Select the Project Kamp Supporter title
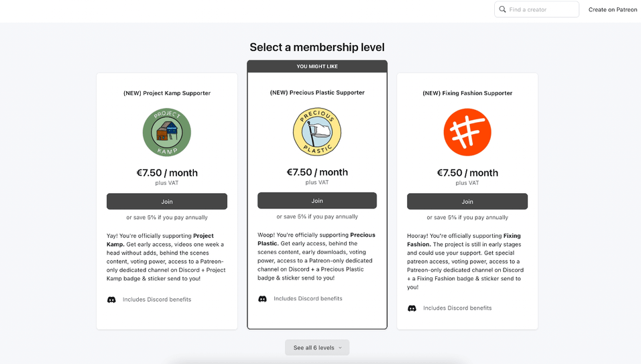This screenshot has width=641, height=364. 167,93
